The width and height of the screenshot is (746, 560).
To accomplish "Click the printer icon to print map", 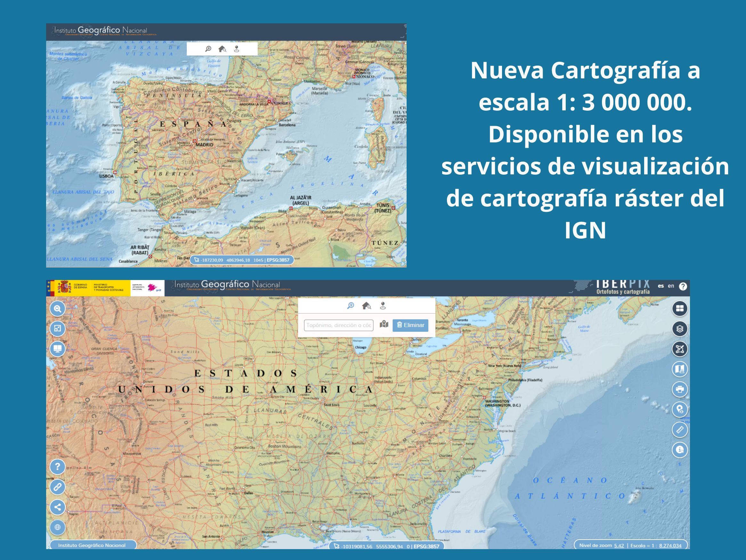I will pyautogui.click(x=679, y=389).
